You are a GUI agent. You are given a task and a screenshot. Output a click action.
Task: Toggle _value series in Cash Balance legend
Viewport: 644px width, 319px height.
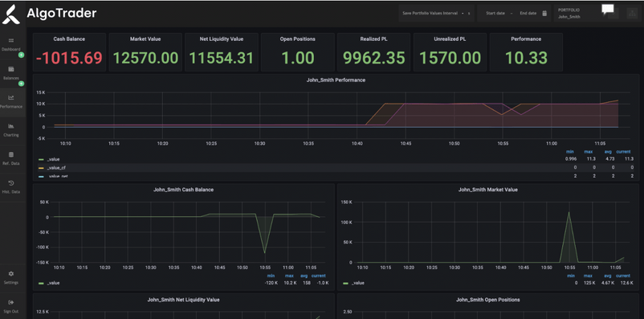pyautogui.click(x=52, y=283)
